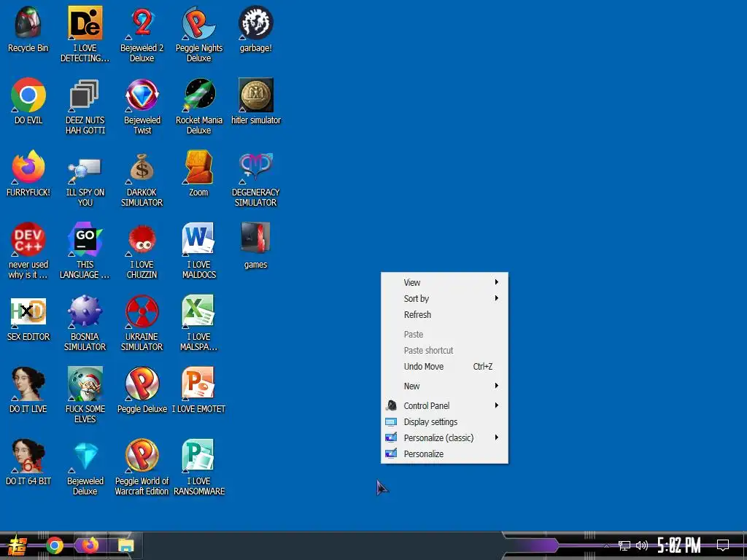Screen dimensions: 747x560
Task: Open the 'games' folder icon
Action: [x=256, y=246]
